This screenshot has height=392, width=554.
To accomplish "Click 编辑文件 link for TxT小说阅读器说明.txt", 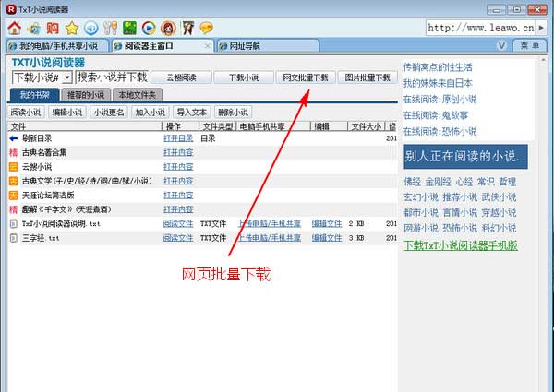I will pos(327,224).
